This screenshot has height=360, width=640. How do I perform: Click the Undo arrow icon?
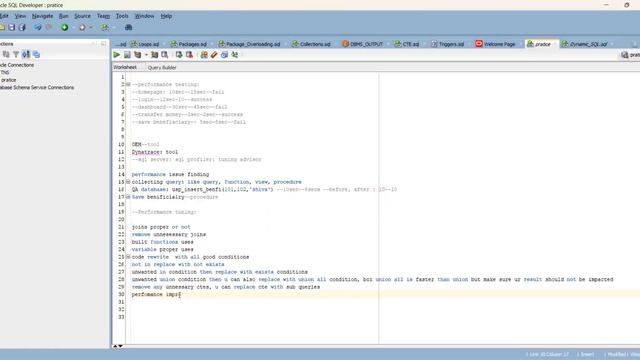tap(38, 27)
